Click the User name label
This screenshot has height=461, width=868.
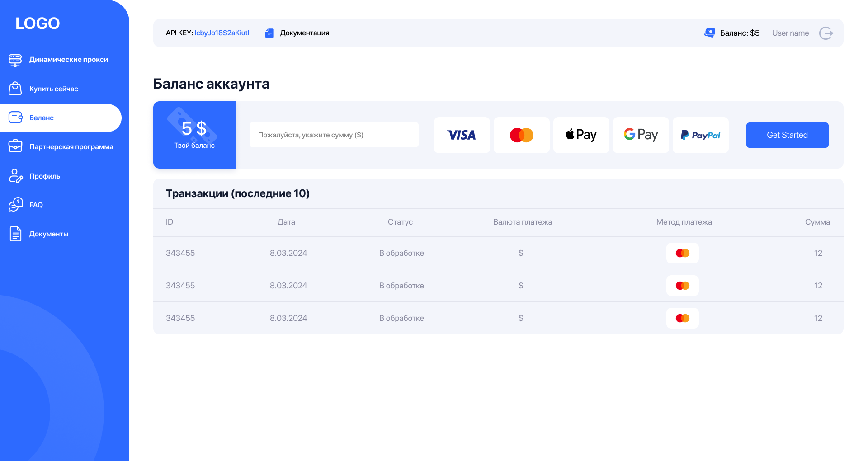[x=791, y=33]
